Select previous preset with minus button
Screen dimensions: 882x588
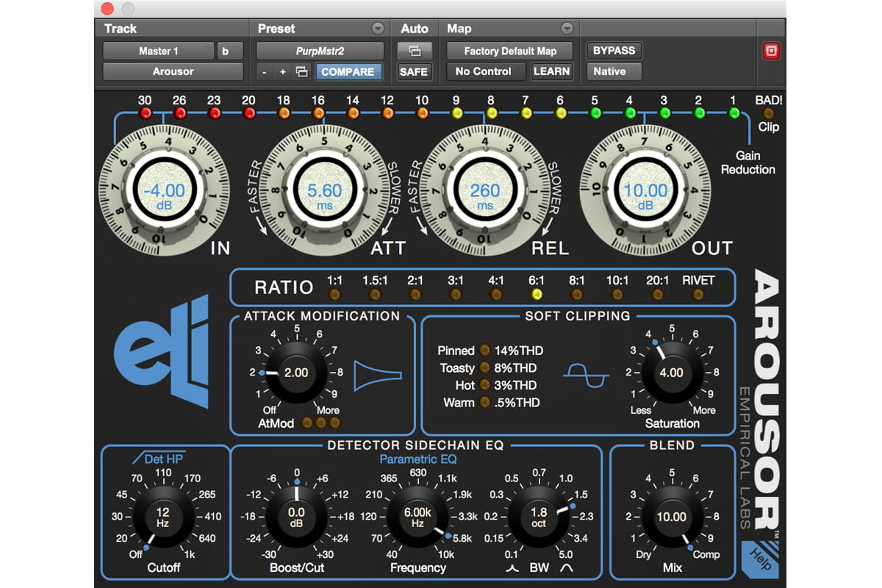tap(264, 72)
